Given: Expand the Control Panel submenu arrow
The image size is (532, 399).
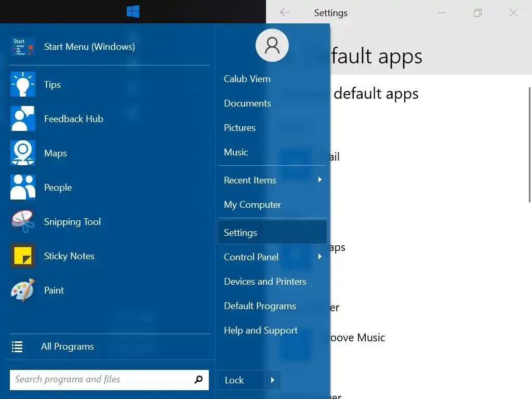Looking at the screenshot, I should click(x=320, y=257).
